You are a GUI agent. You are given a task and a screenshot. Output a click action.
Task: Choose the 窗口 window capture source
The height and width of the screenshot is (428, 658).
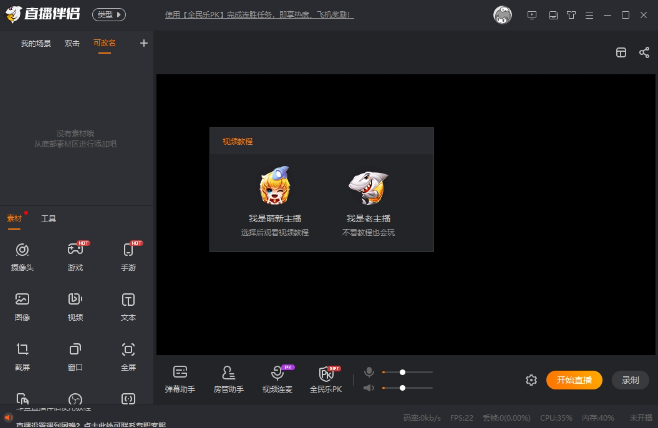pos(76,356)
